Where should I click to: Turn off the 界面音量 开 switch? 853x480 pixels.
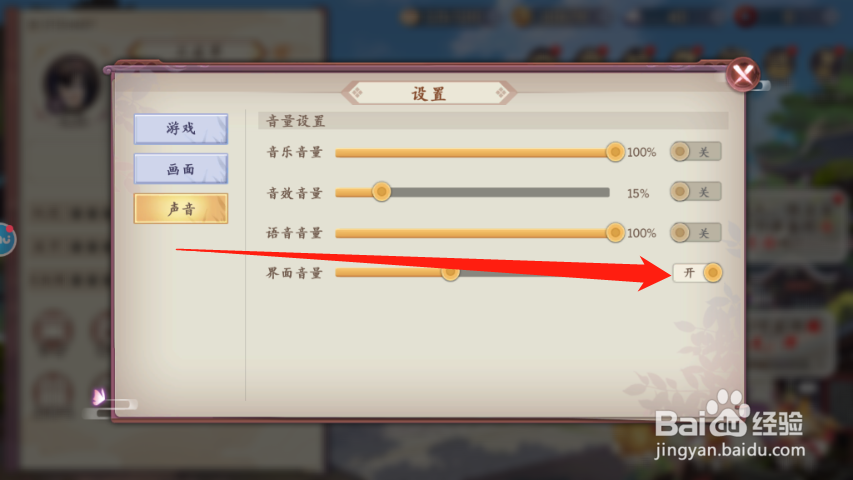(697, 273)
